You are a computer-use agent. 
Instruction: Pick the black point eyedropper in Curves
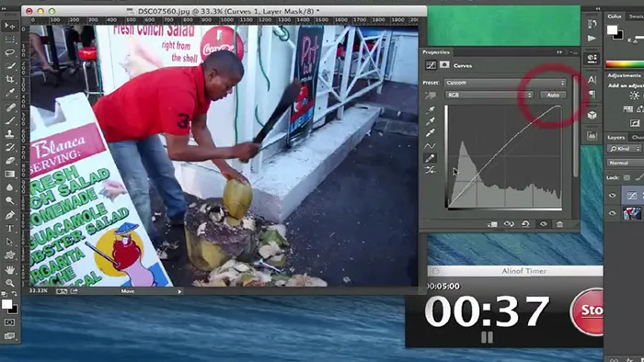430,110
